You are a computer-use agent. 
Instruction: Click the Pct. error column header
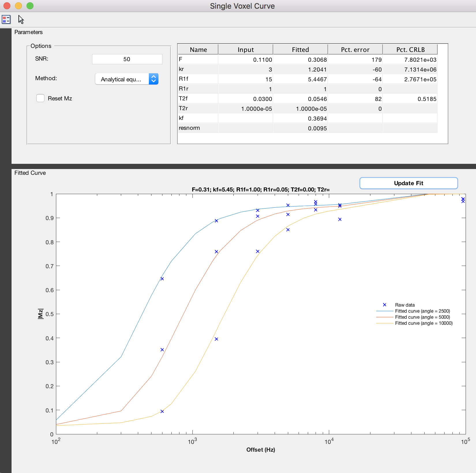[x=355, y=49]
